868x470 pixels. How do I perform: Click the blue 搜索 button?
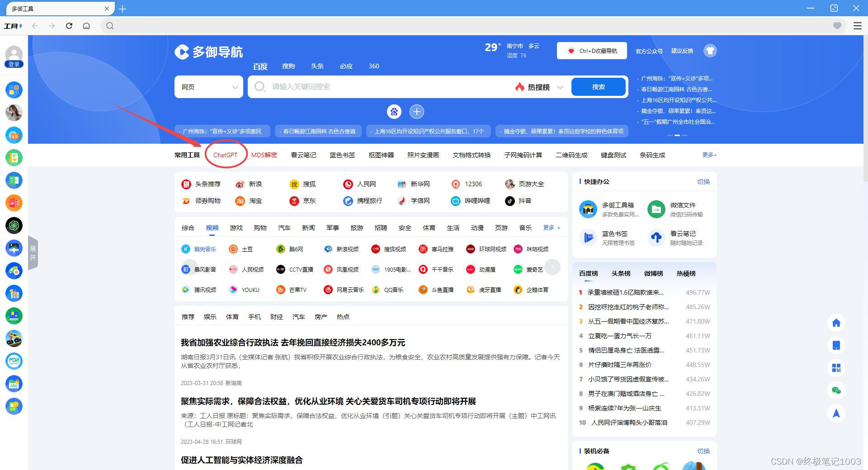[599, 87]
